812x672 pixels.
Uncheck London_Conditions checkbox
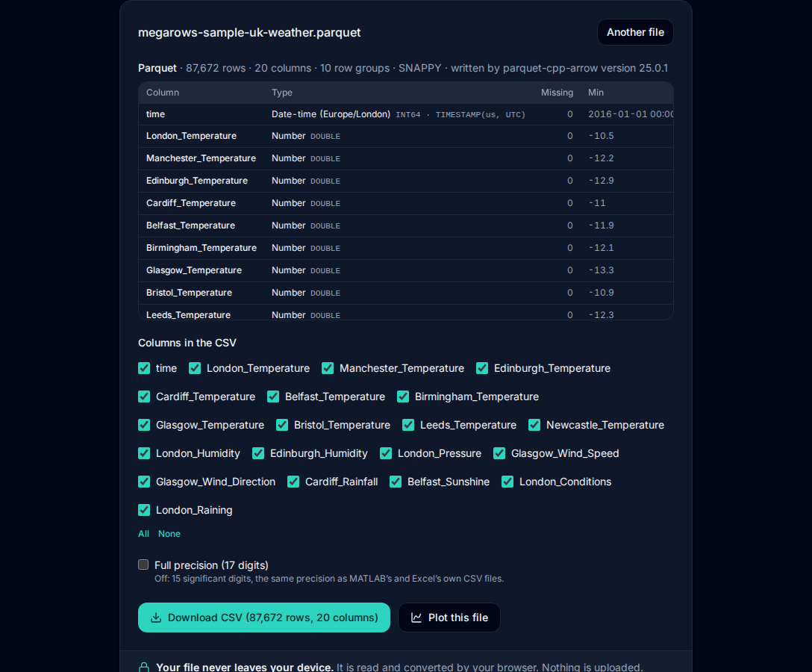pyautogui.click(x=507, y=482)
